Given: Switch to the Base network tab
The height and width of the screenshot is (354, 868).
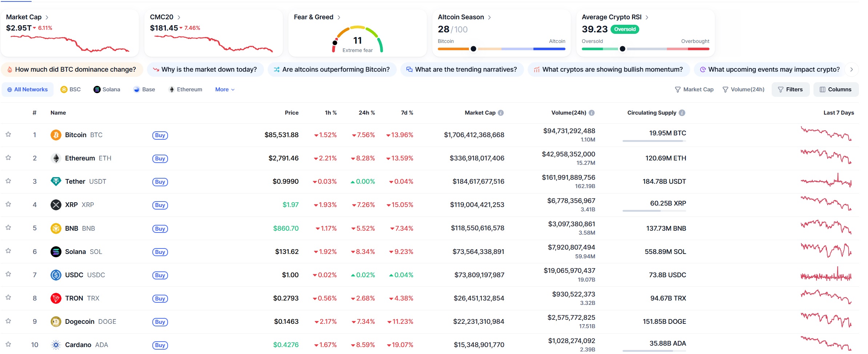Looking at the screenshot, I should coord(144,90).
